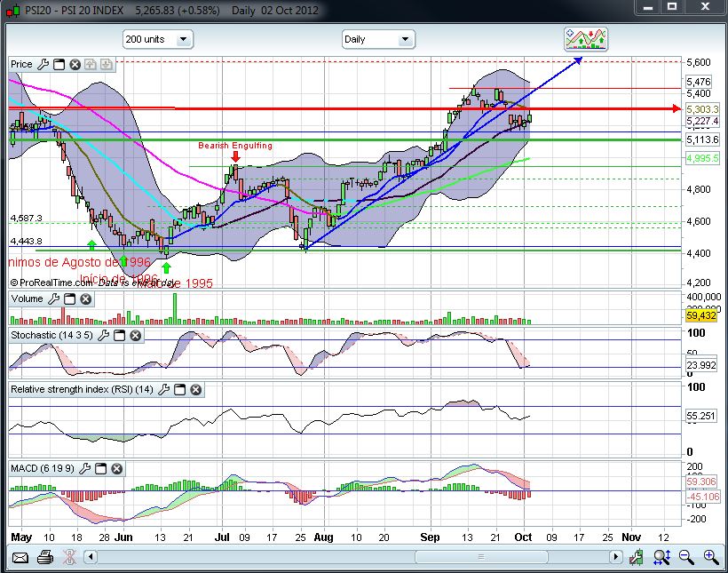Maximize the Stochastic panel
728x573 pixels.
[119, 336]
